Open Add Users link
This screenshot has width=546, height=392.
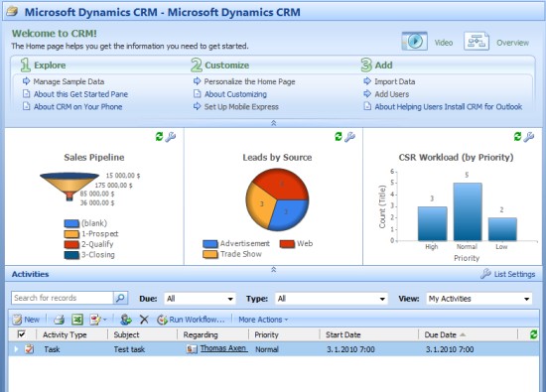[x=392, y=94]
